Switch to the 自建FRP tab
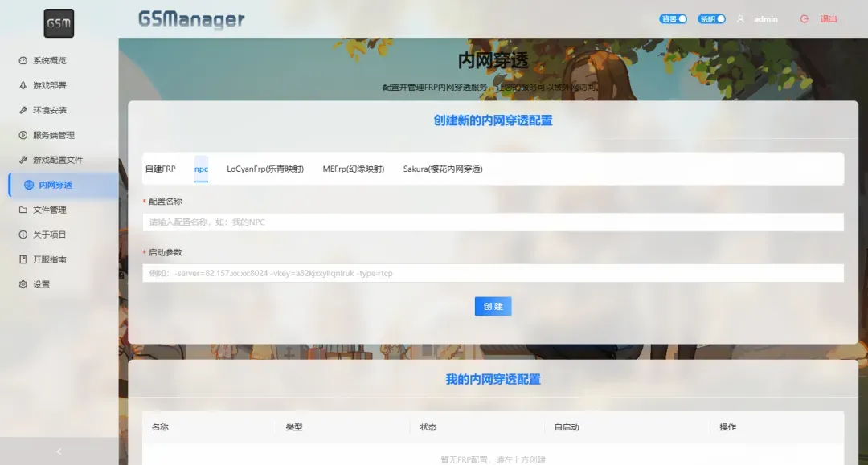 161,169
